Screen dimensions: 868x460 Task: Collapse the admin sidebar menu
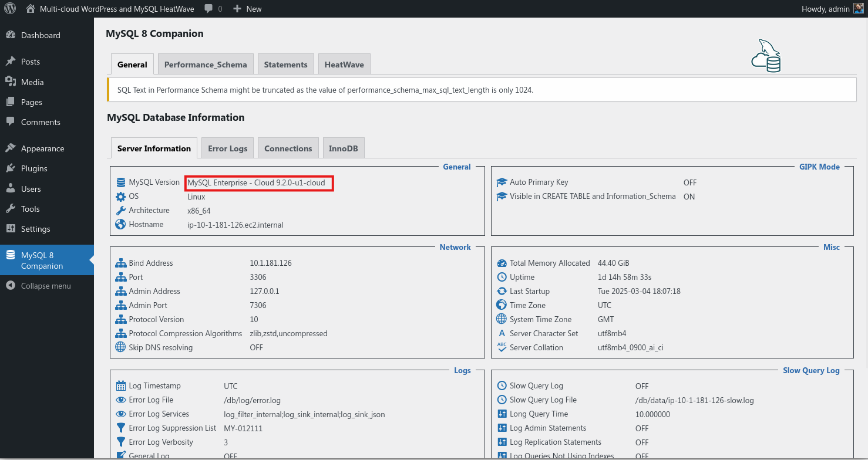tap(39, 286)
